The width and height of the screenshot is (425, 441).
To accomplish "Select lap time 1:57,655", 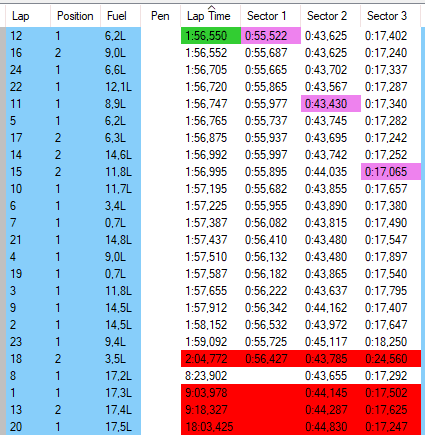I will tap(206, 291).
